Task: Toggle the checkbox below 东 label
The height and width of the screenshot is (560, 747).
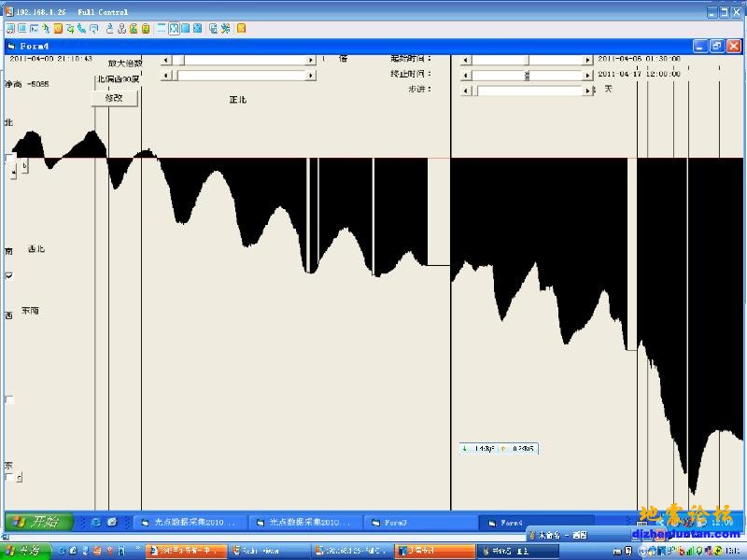Action: click(x=8, y=477)
